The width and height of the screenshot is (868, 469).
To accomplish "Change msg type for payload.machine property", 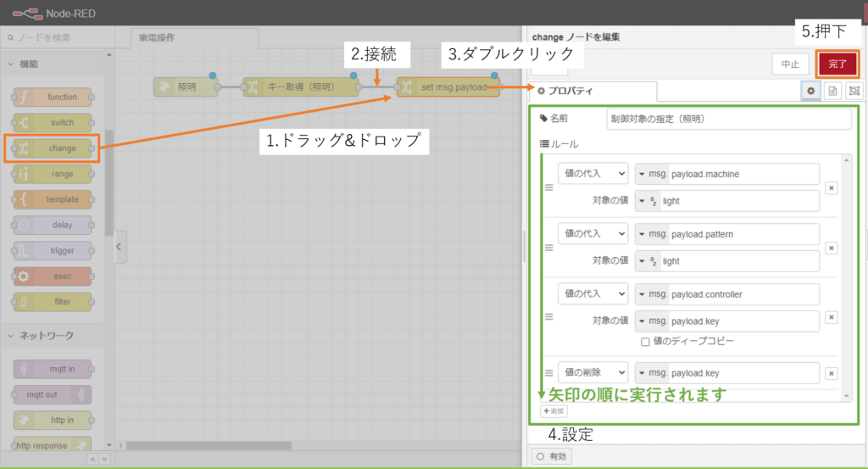I will pyautogui.click(x=652, y=174).
